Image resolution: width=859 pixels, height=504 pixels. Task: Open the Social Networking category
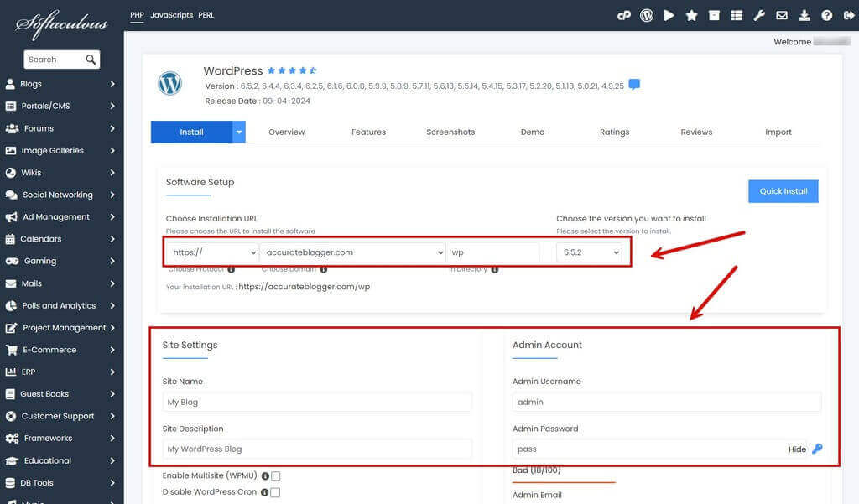point(60,195)
